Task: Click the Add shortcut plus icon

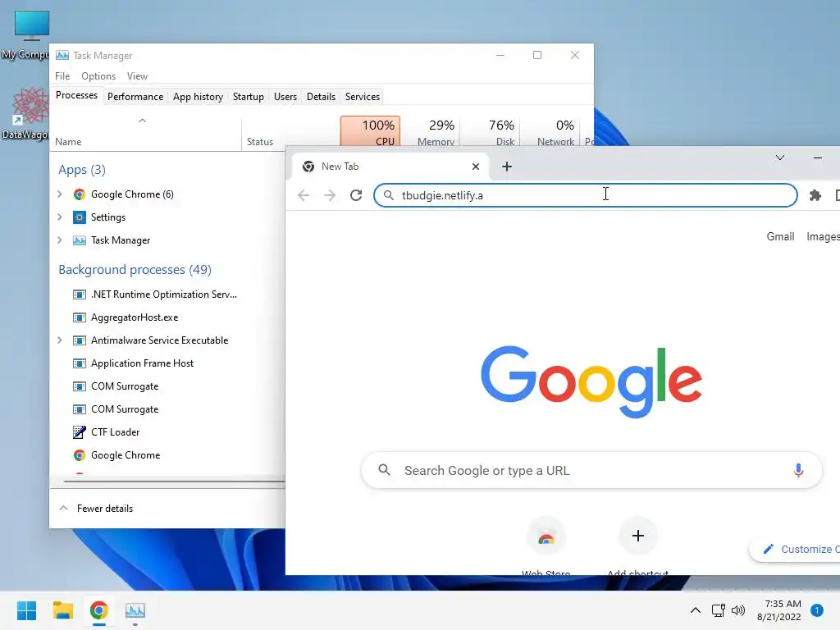Action: pos(637,536)
